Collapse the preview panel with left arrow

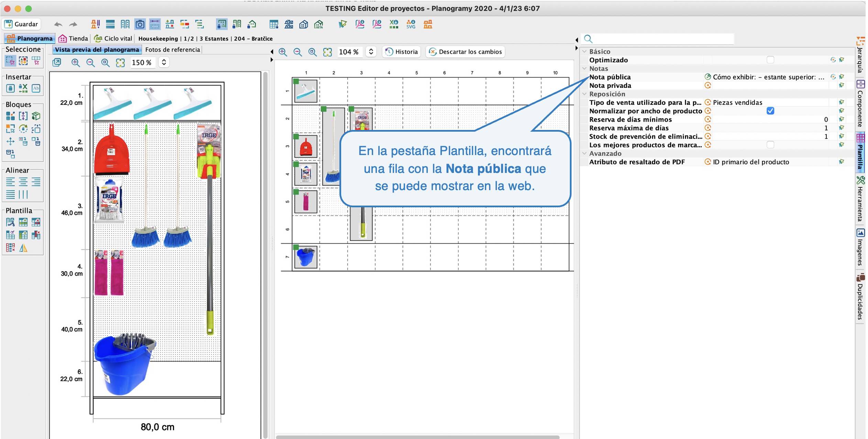[272, 52]
